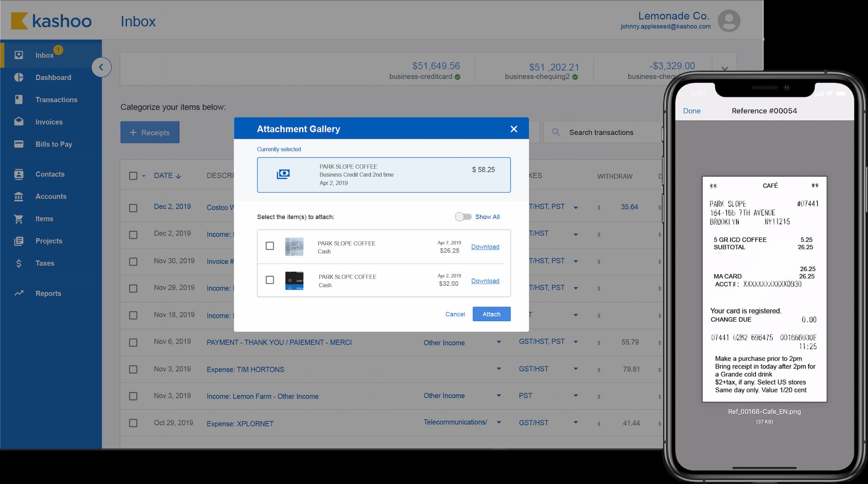868x484 pixels.
Task: Click the Projects sidebar icon
Action: pyautogui.click(x=19, y=241)
